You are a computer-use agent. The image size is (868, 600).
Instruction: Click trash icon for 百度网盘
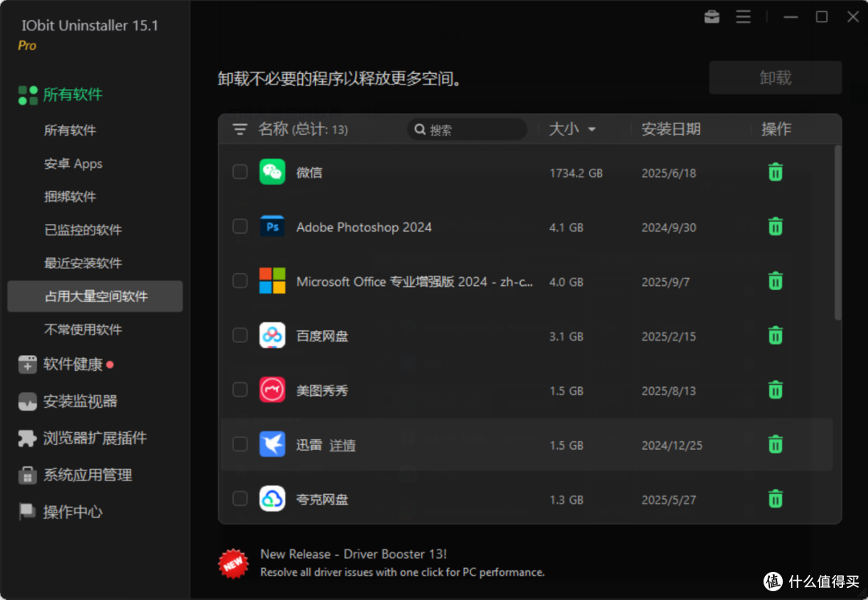[x=775, y=335]
